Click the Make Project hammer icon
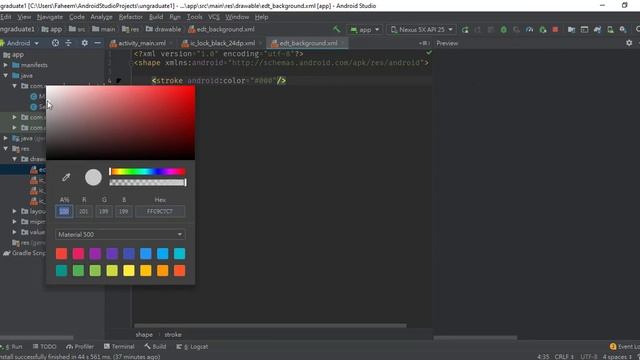This screenshot has height=360, width=640. (x=336, y=29)
